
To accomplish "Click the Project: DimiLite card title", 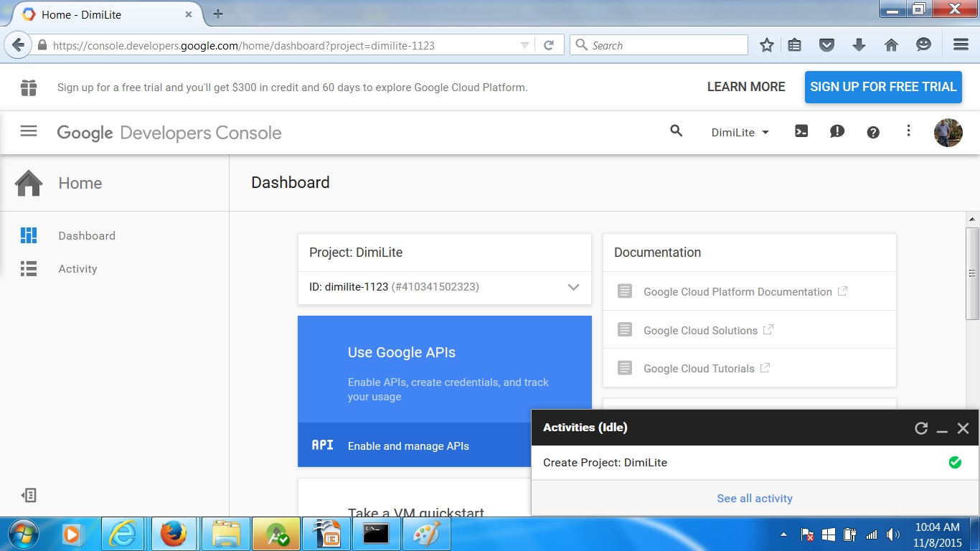I will (x=356, y=253).
